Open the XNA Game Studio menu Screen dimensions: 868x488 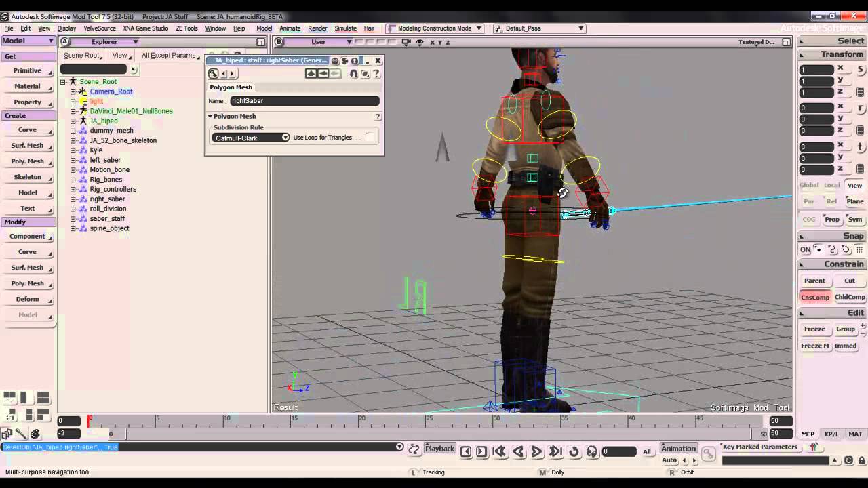pyautogui.click(x=146, y=28)
